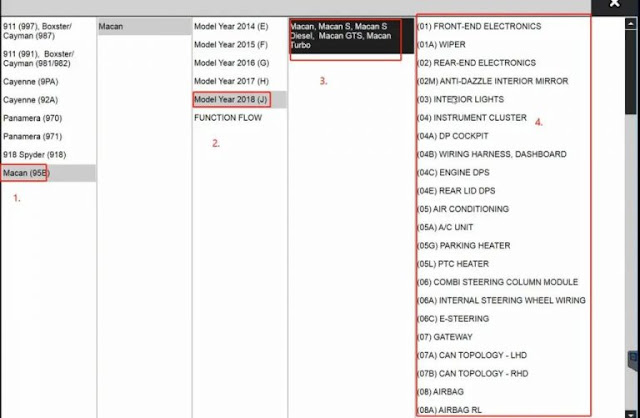Open (07) GATEWAY
The image size is (640, 418).
(445, 337)
